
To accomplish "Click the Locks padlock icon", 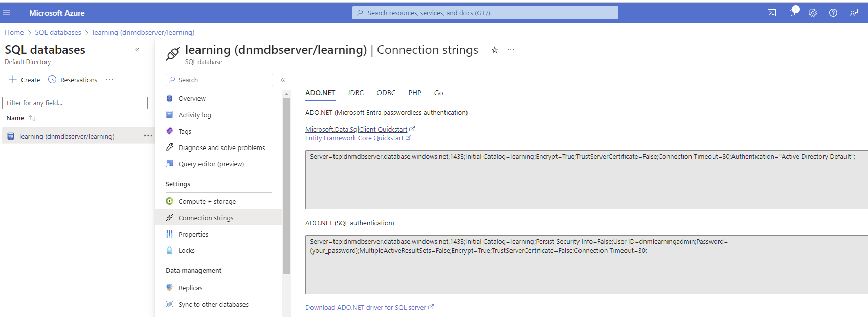I will 170,250.
